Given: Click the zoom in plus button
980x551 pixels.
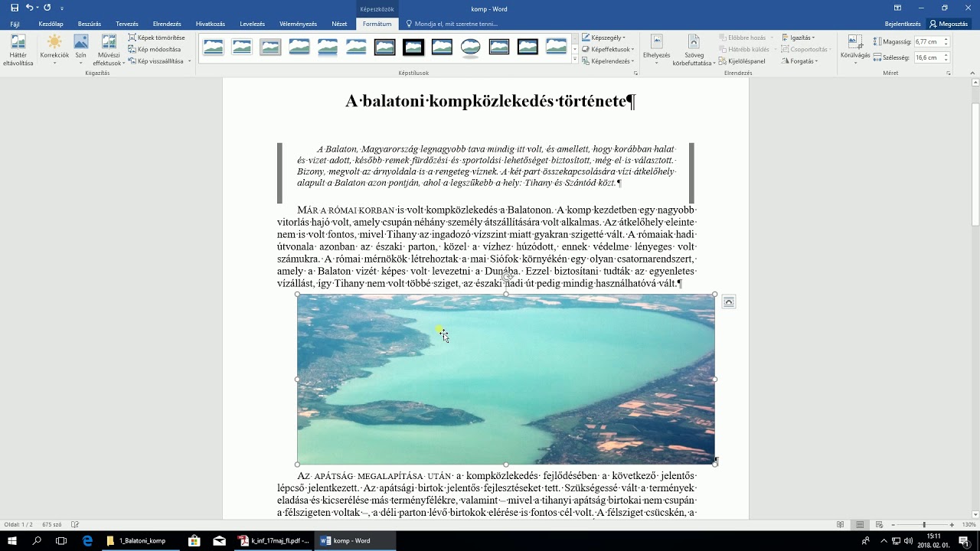Looking at the screenshot, I should point(952,524).
